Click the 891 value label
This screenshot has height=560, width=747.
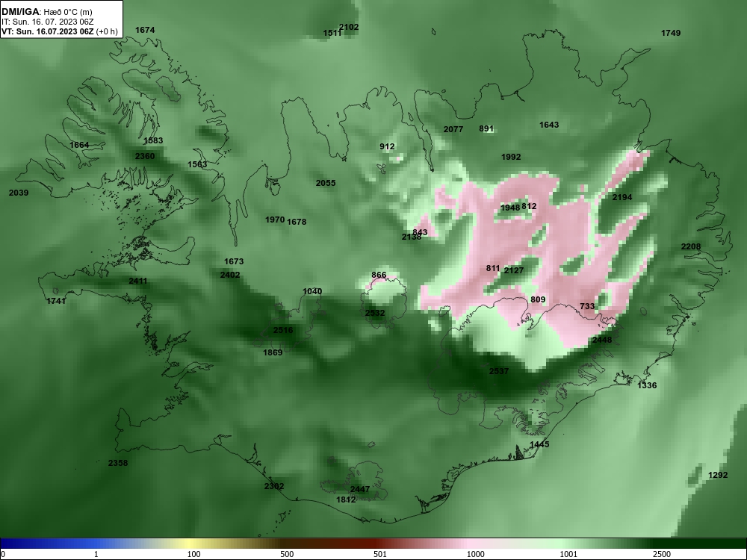486,128
